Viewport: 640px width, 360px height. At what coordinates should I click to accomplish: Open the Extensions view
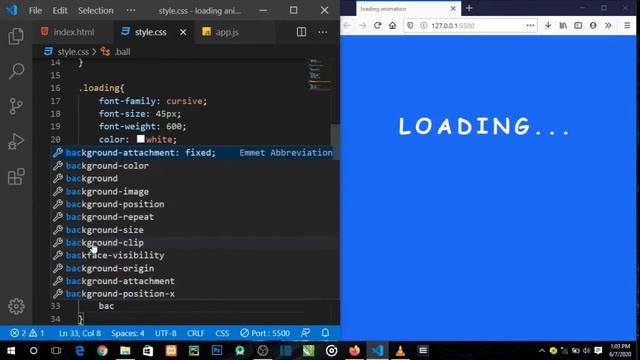[x=16, y=177]
